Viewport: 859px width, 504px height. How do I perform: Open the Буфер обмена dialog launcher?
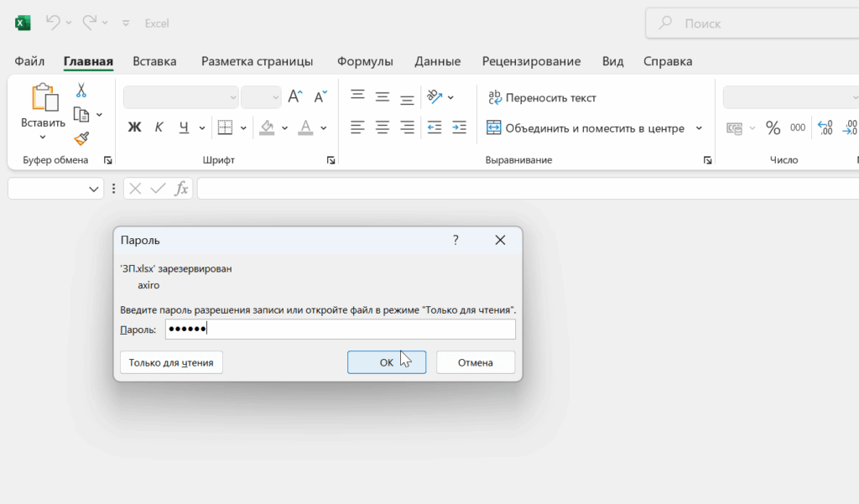pyautogui.click(x=108, y=160)
